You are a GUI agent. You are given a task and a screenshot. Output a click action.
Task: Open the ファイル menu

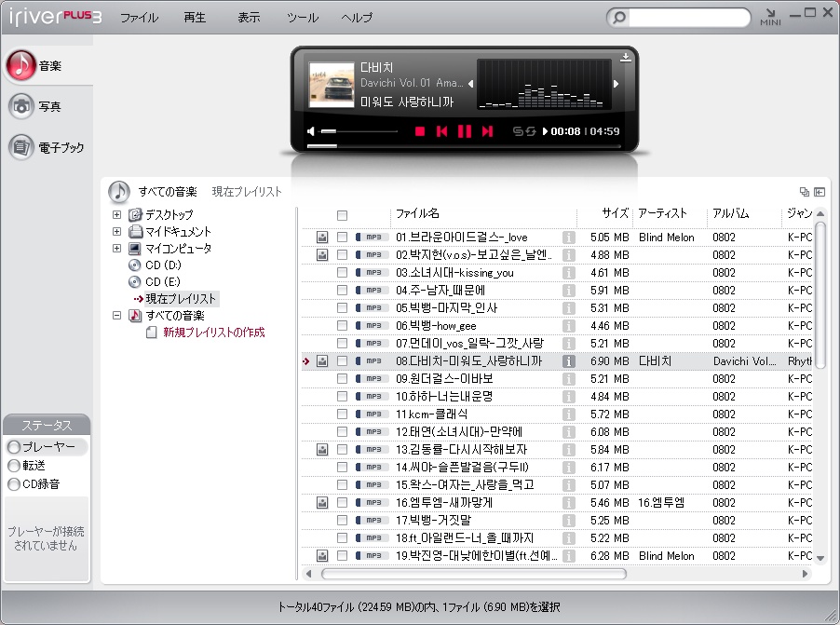pyautogui.click(x=140, y=18)
